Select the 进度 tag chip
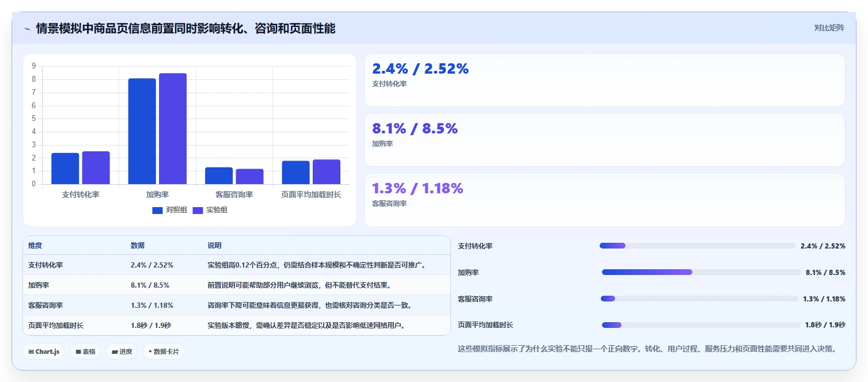868x382 pixels. click(x=122, y=352)
